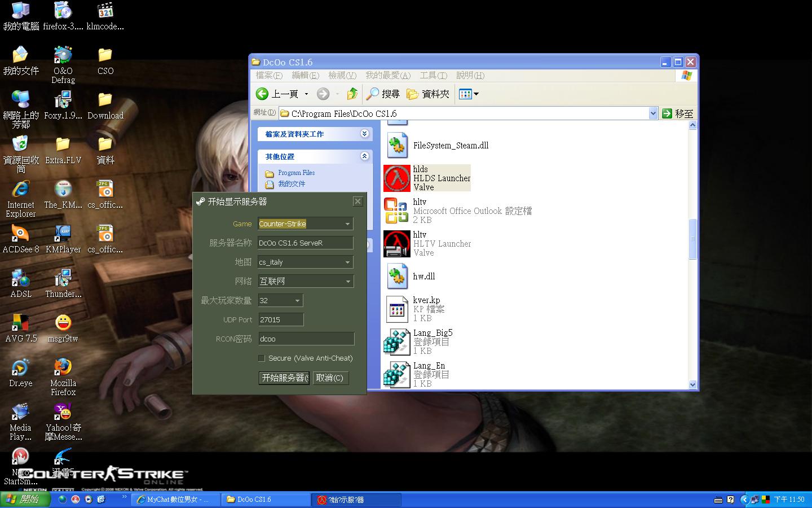Enable Secure (Valve Anti-Cheat) checkbox

click(x=261, y=358)
